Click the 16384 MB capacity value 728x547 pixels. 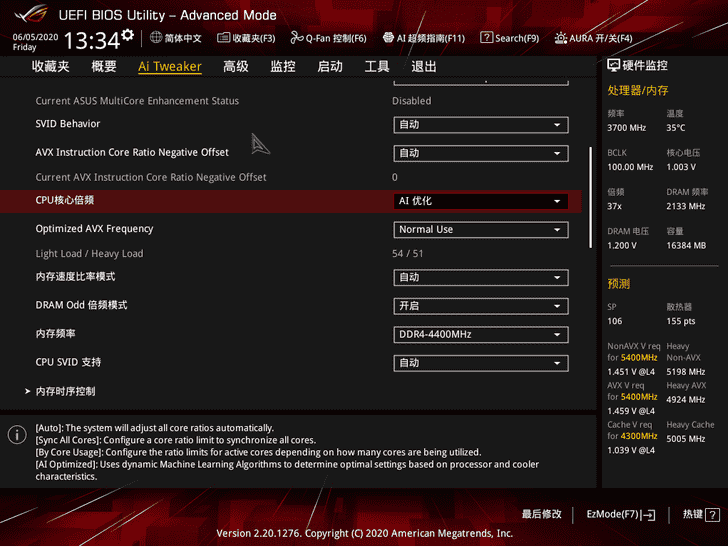click(686, 246)
